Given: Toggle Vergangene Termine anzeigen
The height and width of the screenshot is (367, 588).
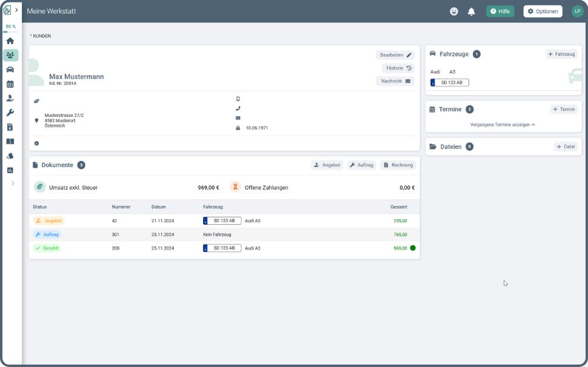Looking at the screenshot, I should (503, 125).
